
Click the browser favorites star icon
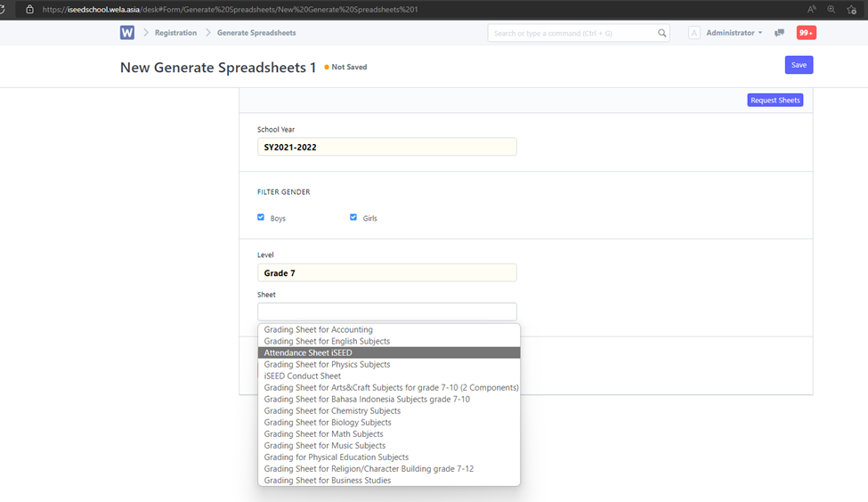tap(852, 9)
